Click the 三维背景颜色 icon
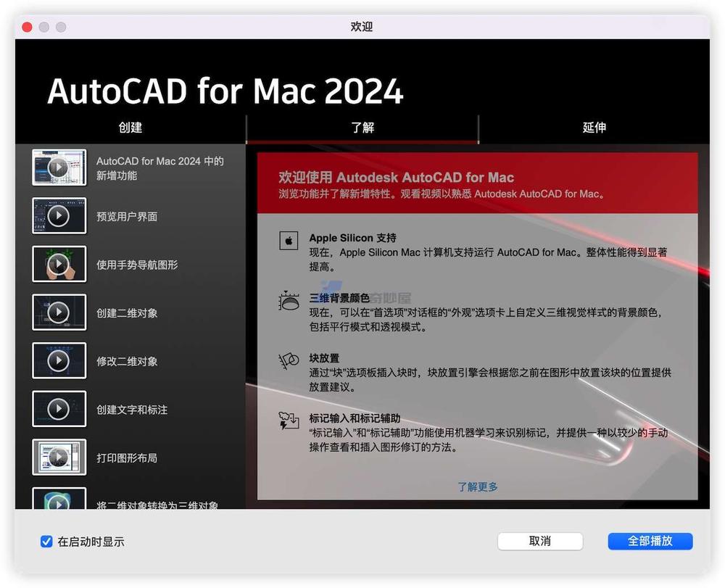 point(289,301)
